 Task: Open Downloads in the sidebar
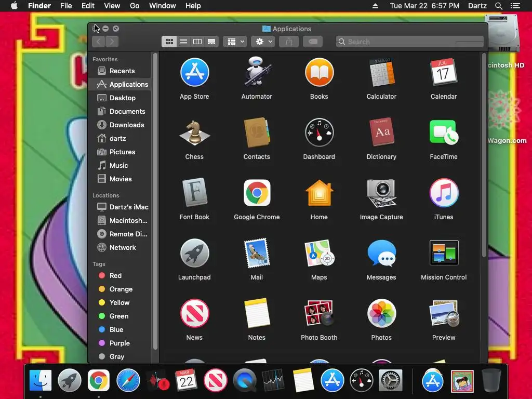[x=119, y=125]
